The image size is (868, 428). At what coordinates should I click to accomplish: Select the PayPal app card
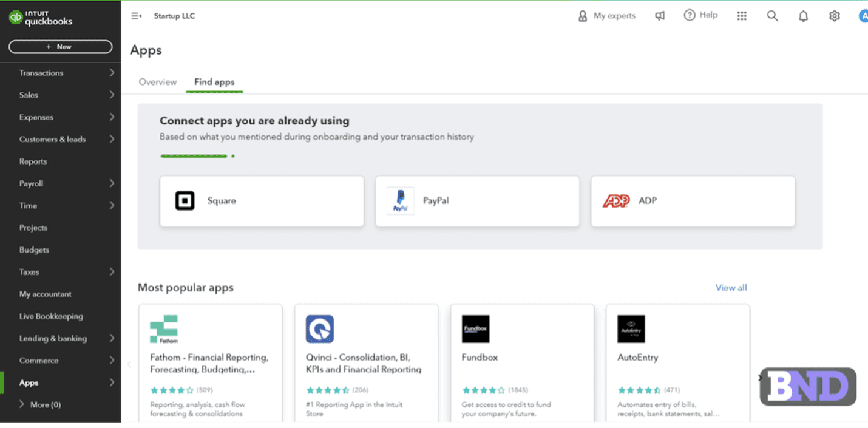[x=477, y=201]
